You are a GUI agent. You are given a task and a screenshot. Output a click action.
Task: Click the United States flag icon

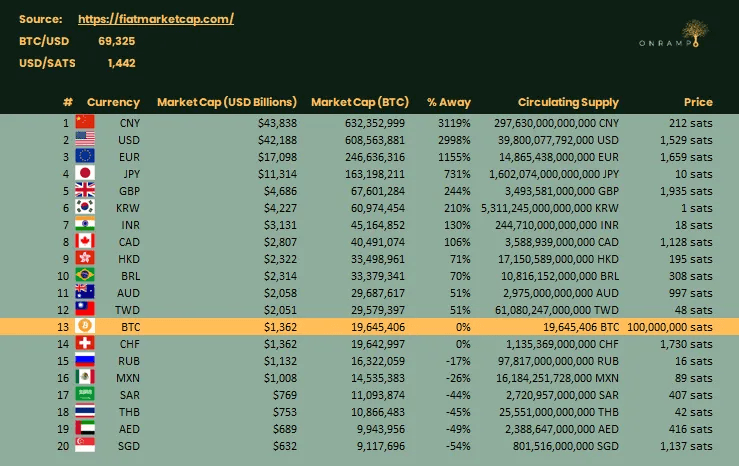[85, 139]
